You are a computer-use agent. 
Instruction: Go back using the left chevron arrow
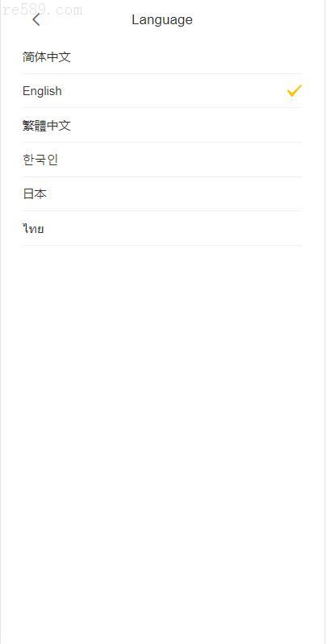pyautogui.click(x=36, y=19)
